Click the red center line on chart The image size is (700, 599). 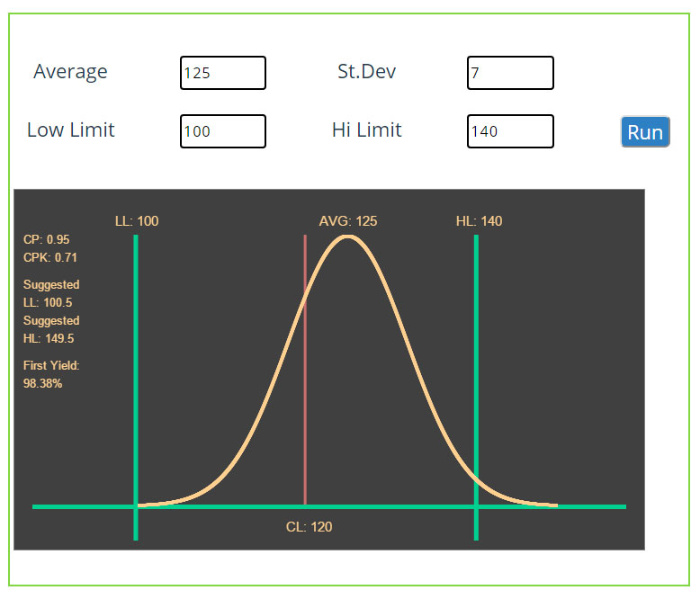coord(305,371)
